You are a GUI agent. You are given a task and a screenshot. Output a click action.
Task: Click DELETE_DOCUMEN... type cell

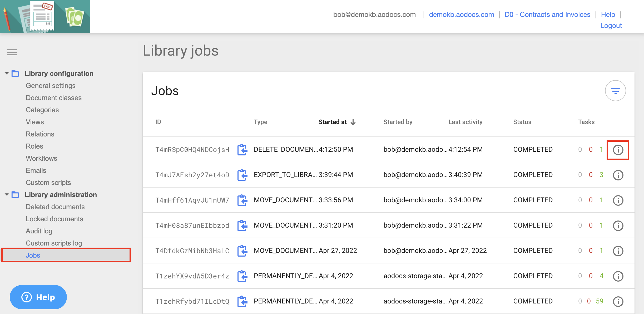coord(286,149)
